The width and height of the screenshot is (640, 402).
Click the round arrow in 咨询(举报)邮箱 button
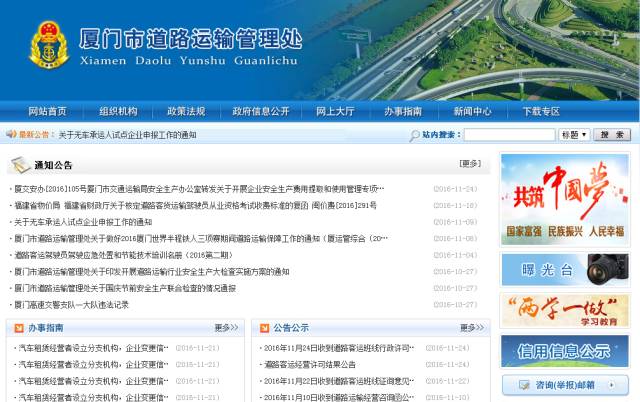(x=611, y=384)
